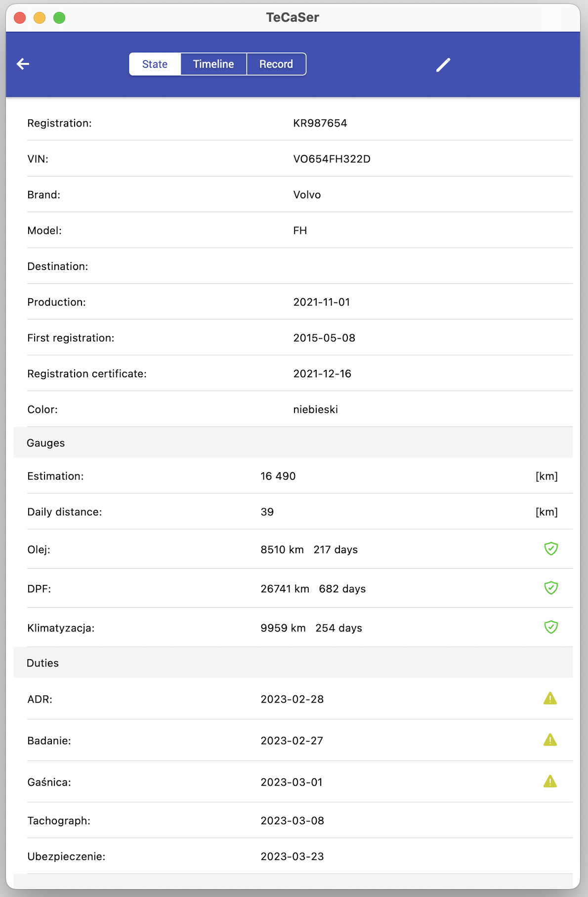Click the warning triangle for Gaśnica

click(x=550, y=782)
